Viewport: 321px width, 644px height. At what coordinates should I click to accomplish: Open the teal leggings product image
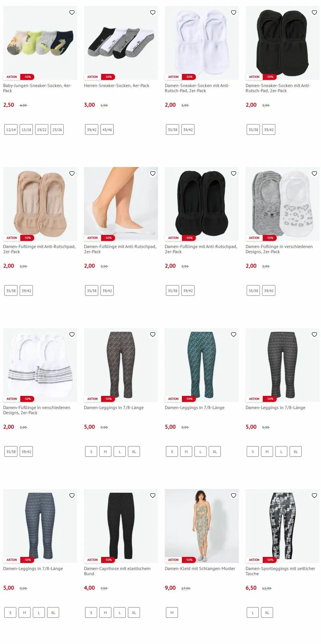tap(202, 365)
